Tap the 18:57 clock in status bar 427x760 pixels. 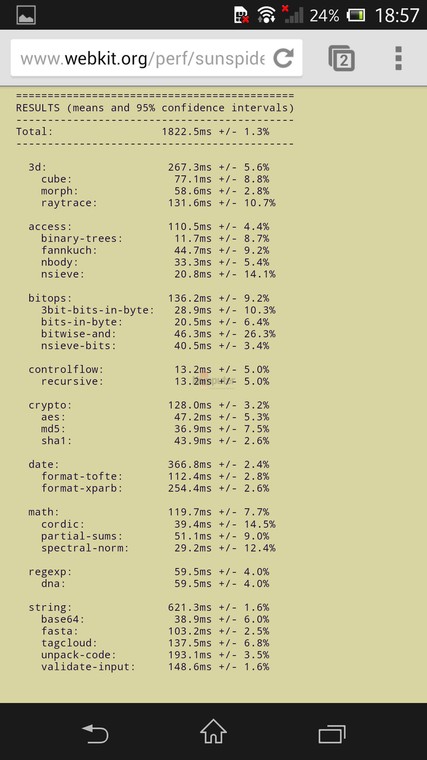pyautogui.click(x=397, y=16)
